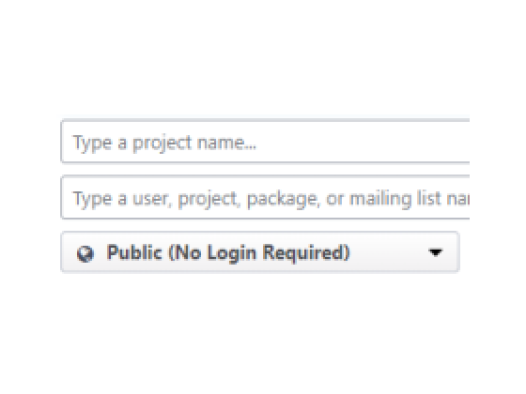Viewport: 526px width, 394px height.
Task: Expand visibility menu using the black caret arrow
Action: 435,252
